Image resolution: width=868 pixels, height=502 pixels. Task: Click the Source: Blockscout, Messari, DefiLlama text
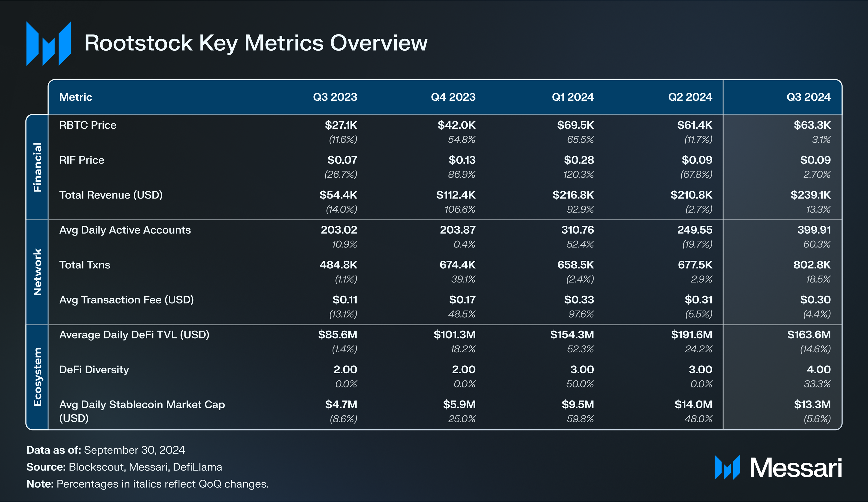coord(124,467)
